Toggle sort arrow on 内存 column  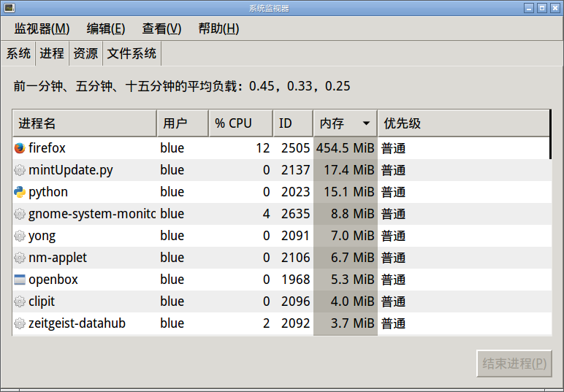tap(366, 123)
